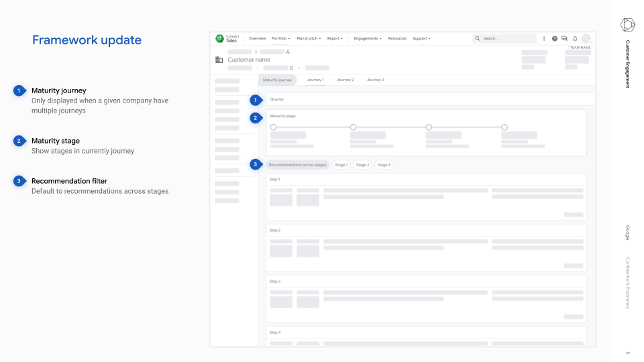Click the hierarchy icon in the breadcrumb
The height and width of the screenshot is (362, 644).
288,52
